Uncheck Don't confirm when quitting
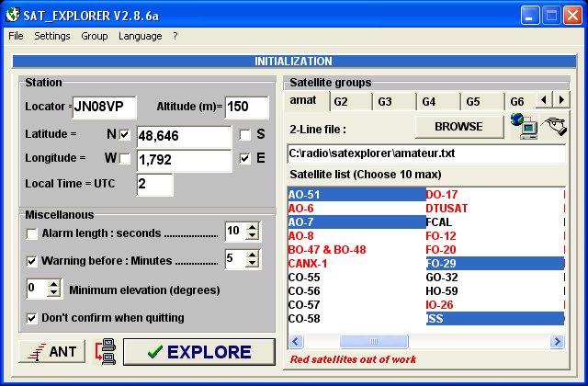The image size is (588, 386). [x=32, y=318]
